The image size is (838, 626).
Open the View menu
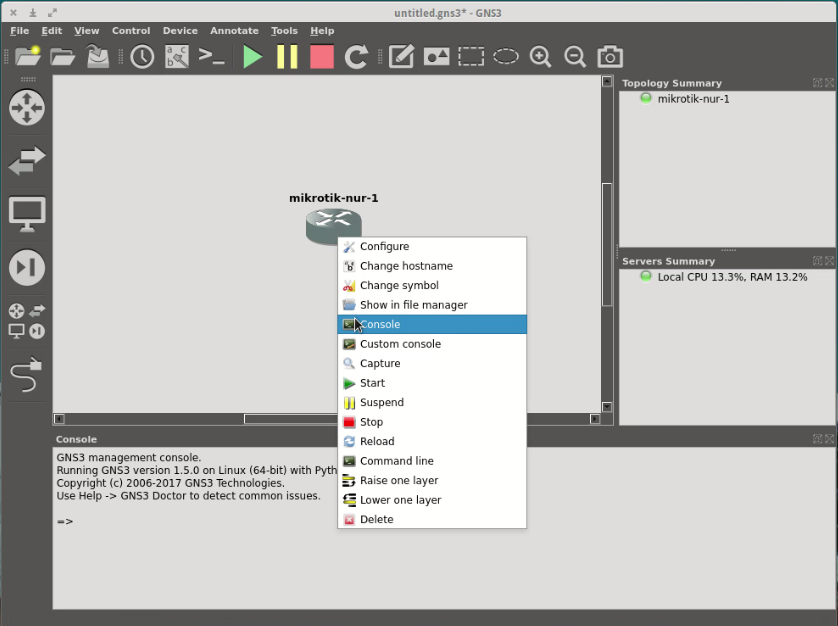click(x=87, y=30)
